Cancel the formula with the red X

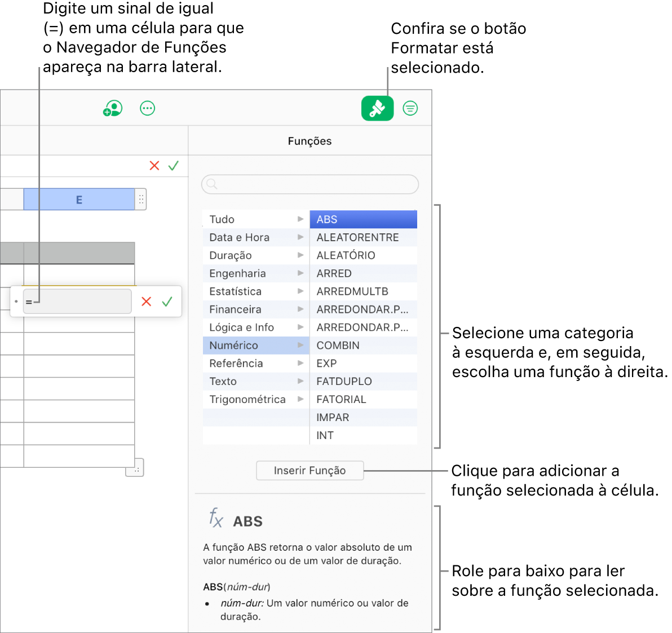(x=146, y=302)
